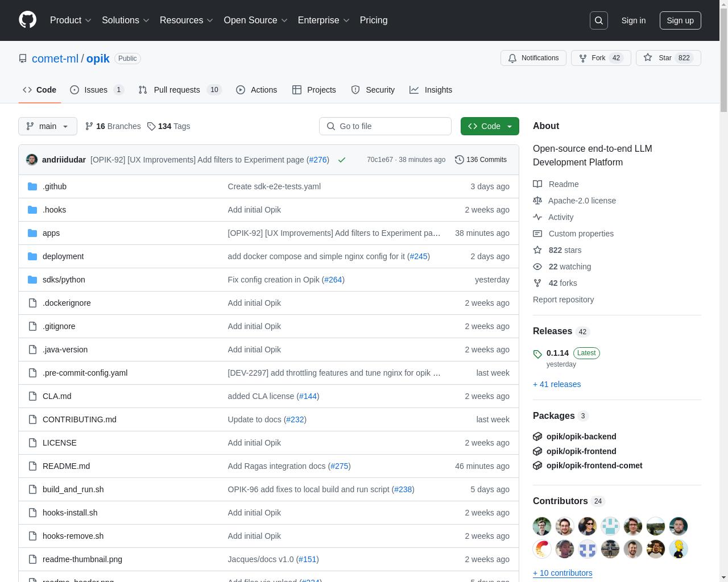Screen dimensions: 728x582
Task: Open the Insights tab
Action: click(x=431, y=90)
